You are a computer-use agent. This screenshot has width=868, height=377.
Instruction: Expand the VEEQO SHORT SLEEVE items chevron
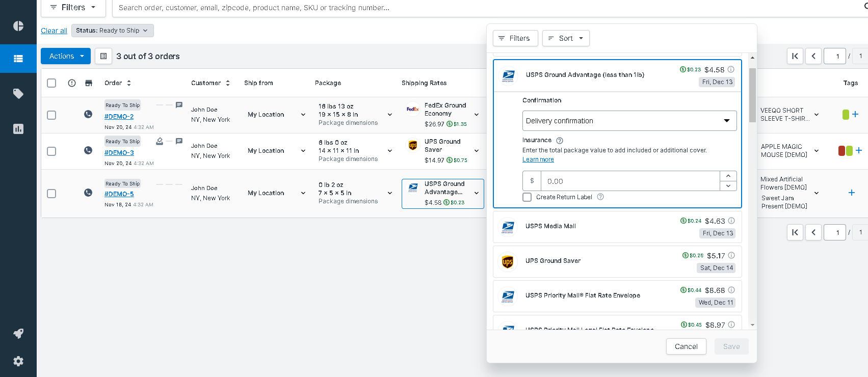coord(817,115)
